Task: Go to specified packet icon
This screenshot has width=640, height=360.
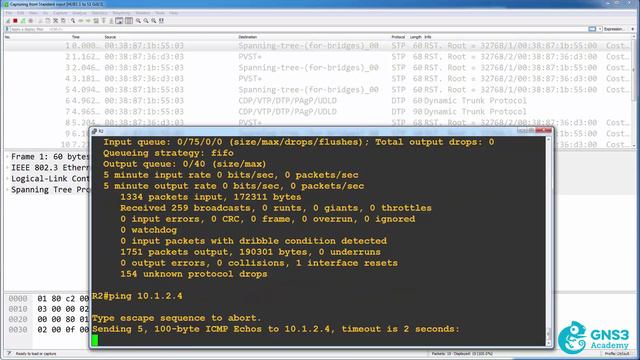Action: pos(96,20)
